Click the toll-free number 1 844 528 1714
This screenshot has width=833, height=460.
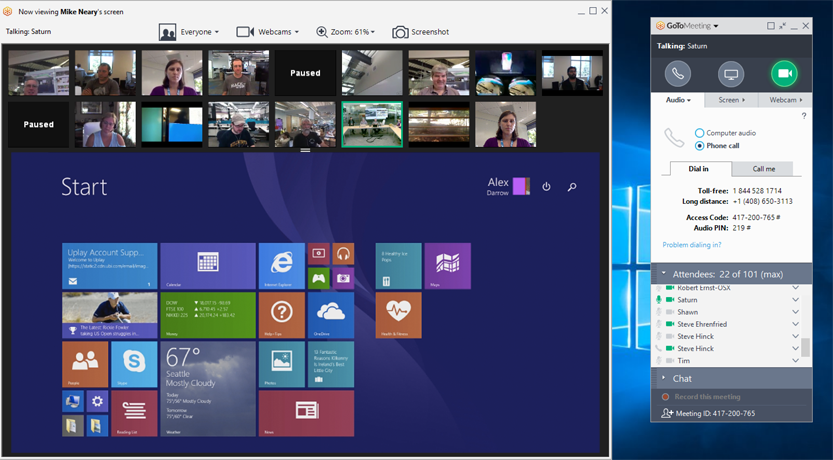757,191
